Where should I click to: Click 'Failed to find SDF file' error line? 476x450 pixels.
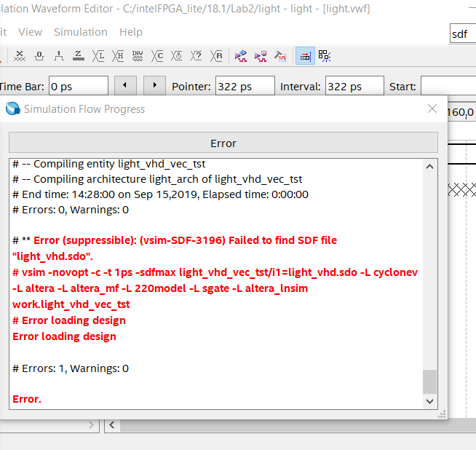click(175, 248)
